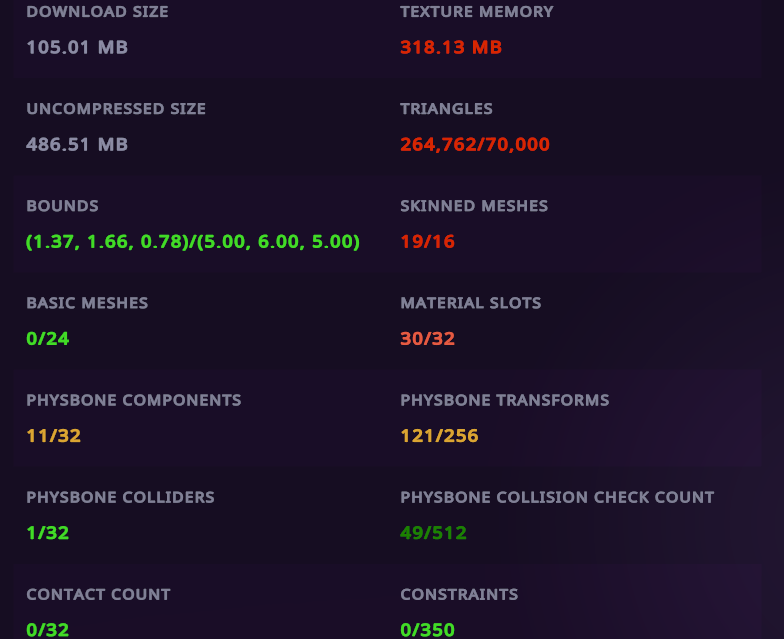Click the 486.51 MB uncompressed size value
The height and width of the screenshot is (639, 784).
tap(77, 144)
